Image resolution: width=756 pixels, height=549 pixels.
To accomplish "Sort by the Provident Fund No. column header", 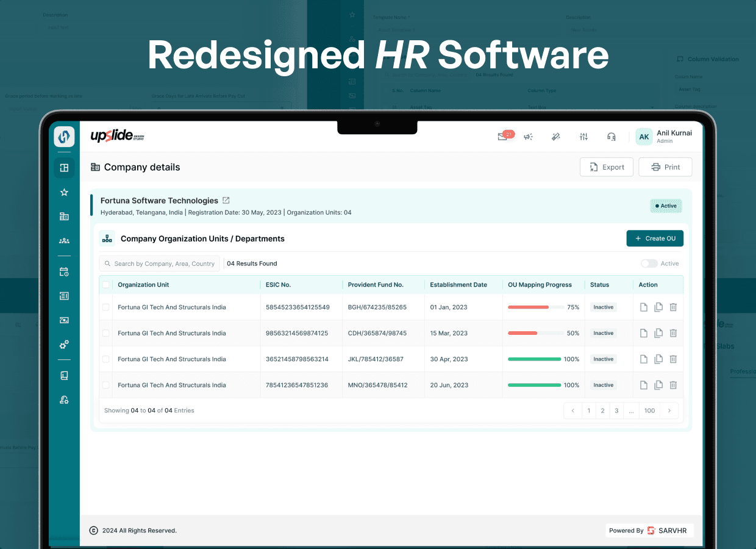I will point(376,285).
